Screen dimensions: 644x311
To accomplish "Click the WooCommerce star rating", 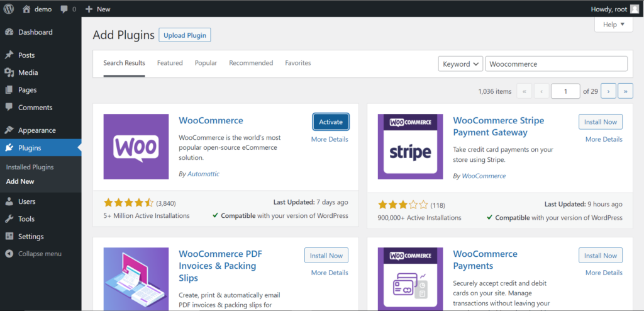I will click(x=128, y=203).
